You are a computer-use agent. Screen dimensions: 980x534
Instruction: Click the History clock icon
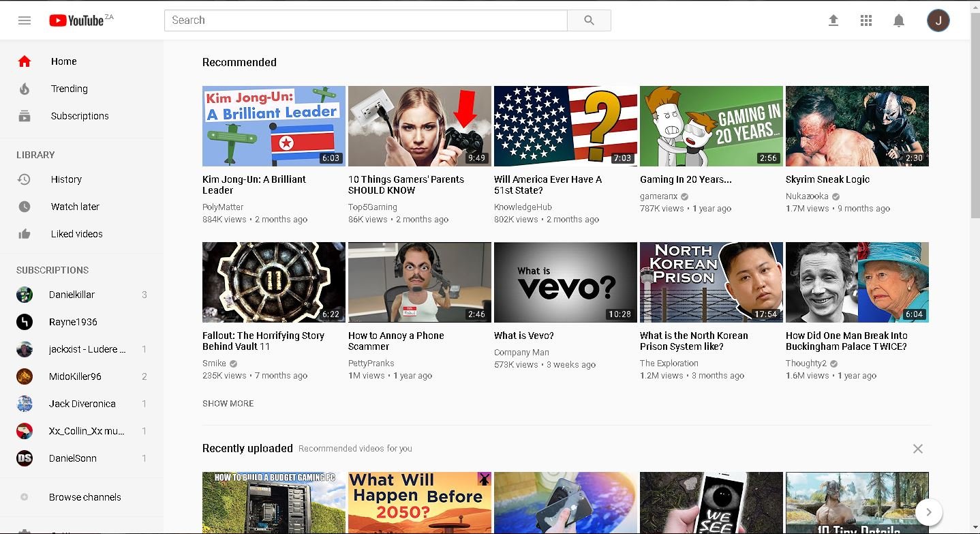[x=25, y=179]
